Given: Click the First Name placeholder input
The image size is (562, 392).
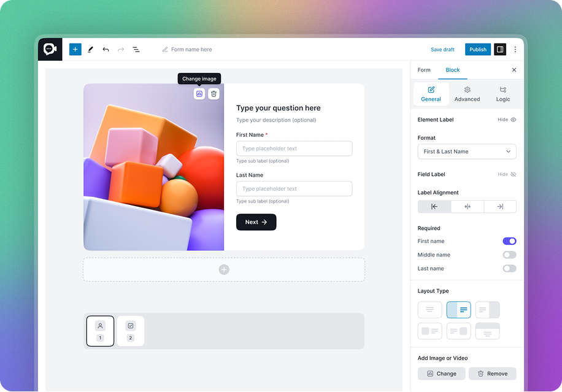Looking at the screenshot, I should tap(294, 148).
